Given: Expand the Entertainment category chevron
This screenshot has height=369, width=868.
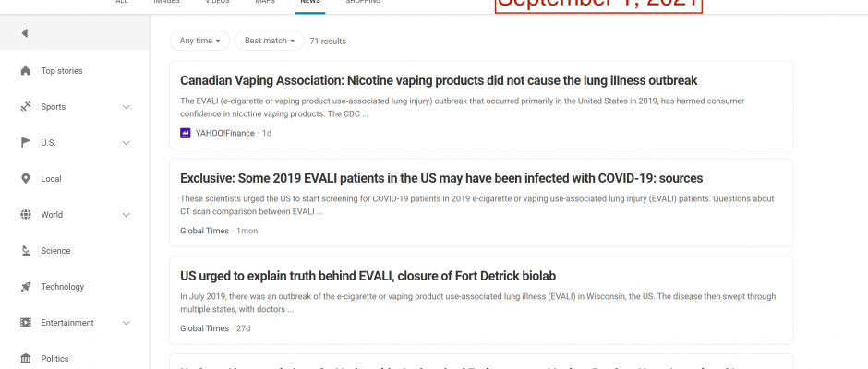Looking at the screenshot, I should (127, 323).
